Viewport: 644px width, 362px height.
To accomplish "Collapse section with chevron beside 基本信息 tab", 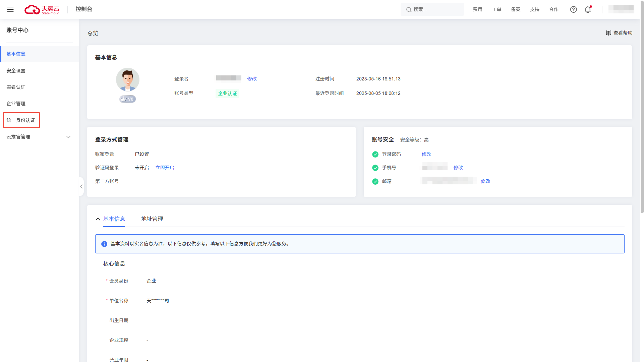I will click(x=98, y=219).
